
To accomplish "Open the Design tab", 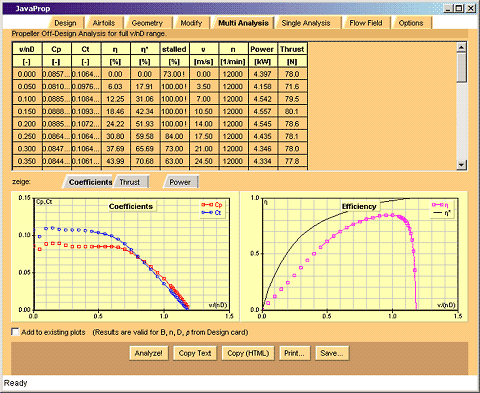I will [66, 23].
